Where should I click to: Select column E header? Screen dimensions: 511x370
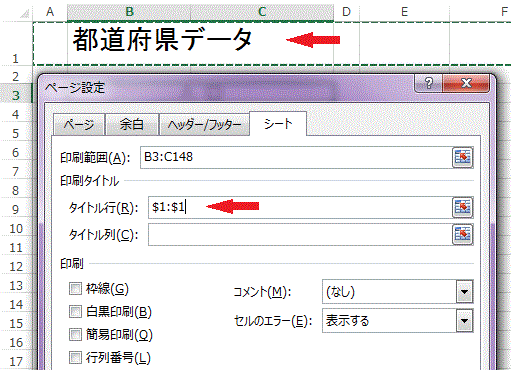(x=404, y=12)
